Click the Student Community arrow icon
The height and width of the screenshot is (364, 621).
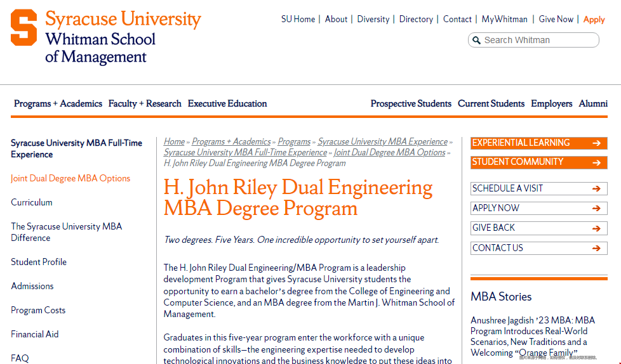tap(596, 162)
